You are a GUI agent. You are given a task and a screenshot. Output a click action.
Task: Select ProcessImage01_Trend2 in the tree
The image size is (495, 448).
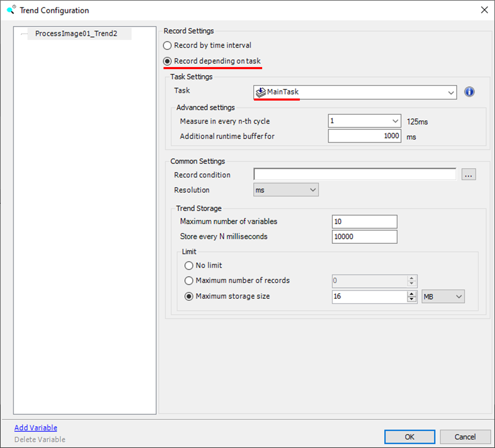point(76,34)
